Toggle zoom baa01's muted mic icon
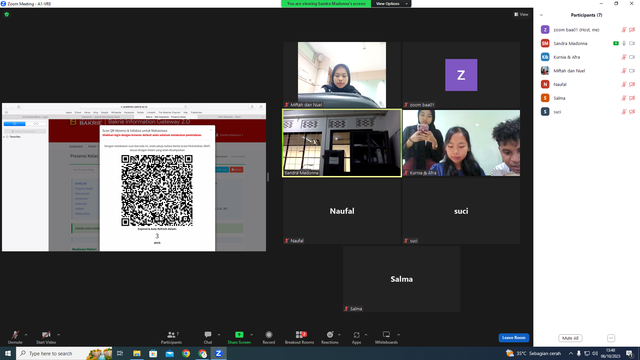 [624, 30]
